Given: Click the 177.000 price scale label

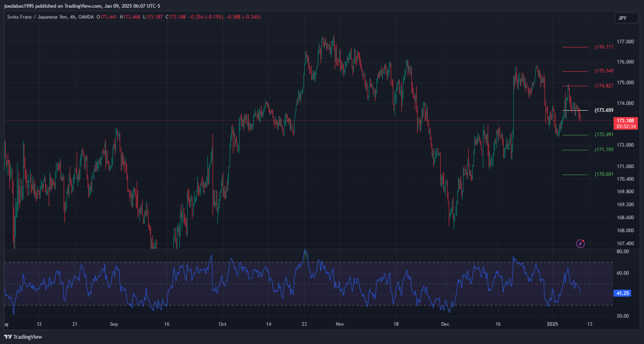Looking at the screenshot, I should 625,42.
